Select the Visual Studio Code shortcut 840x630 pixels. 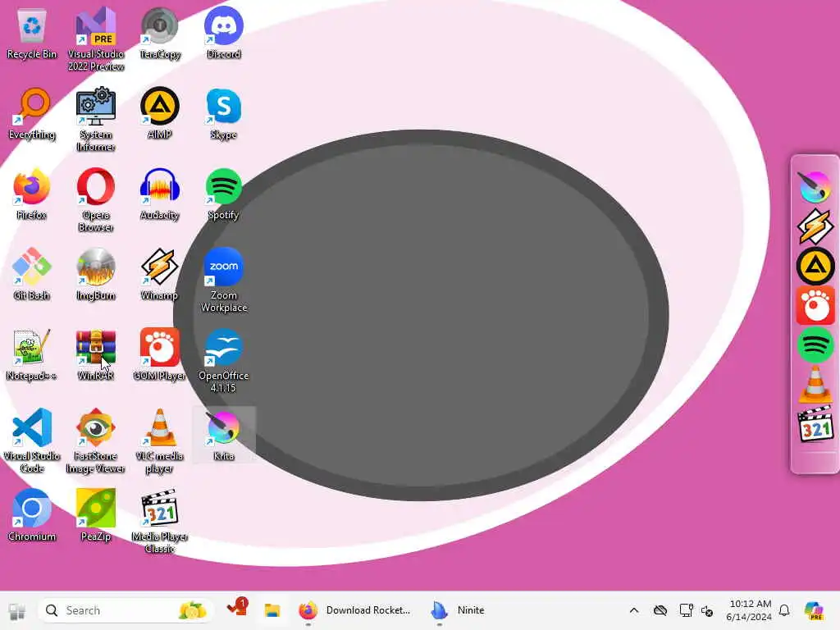tap(32, 441)
